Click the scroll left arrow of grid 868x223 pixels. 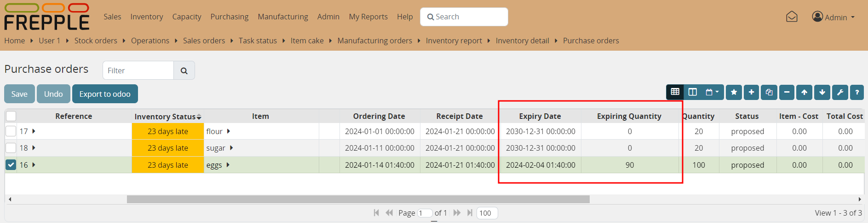[x=10, y=199]
